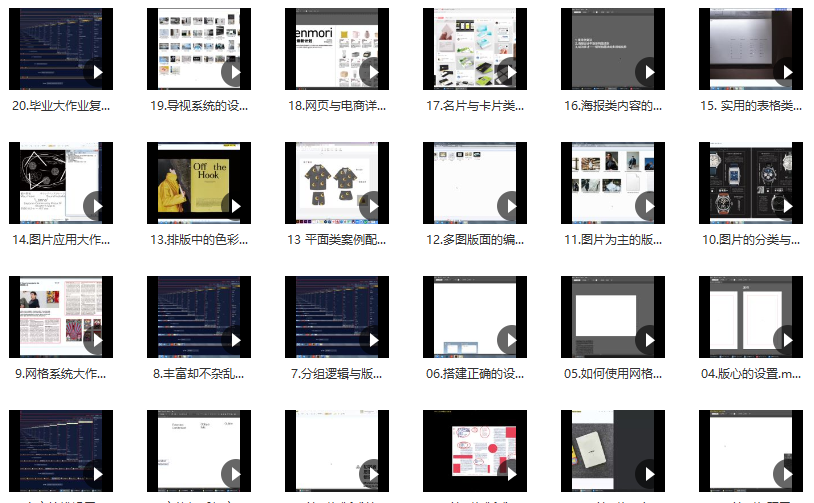
Task: Play the 13 平面类案例配... video
Action: click(x=373, y=207)
